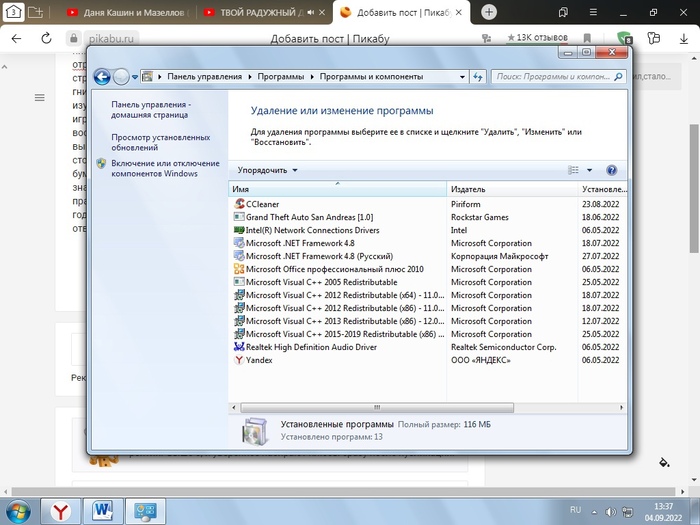Open the Упорядочить dropdown

pyautogui.click(x=267, y=170)
